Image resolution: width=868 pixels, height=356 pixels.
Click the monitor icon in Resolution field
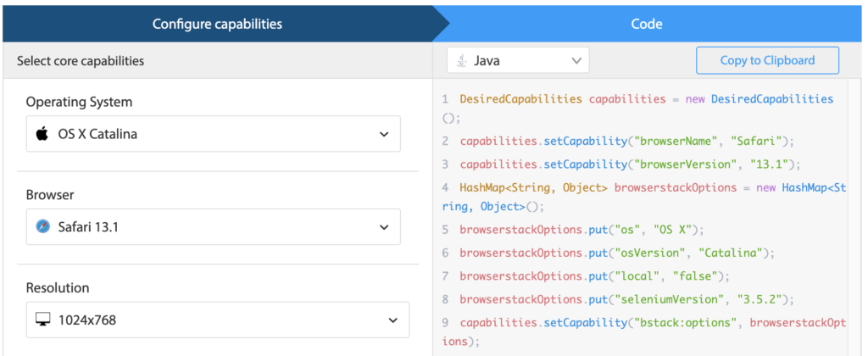42,320
